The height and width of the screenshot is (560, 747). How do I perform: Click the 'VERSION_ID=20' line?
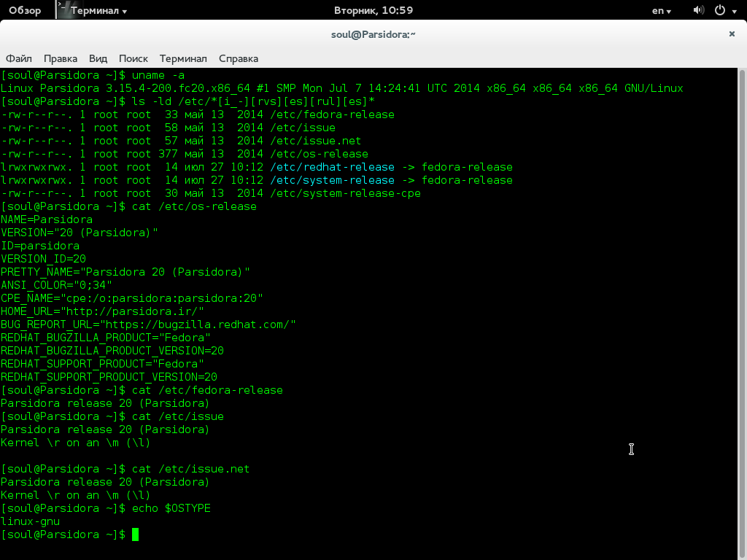[43, 259]
